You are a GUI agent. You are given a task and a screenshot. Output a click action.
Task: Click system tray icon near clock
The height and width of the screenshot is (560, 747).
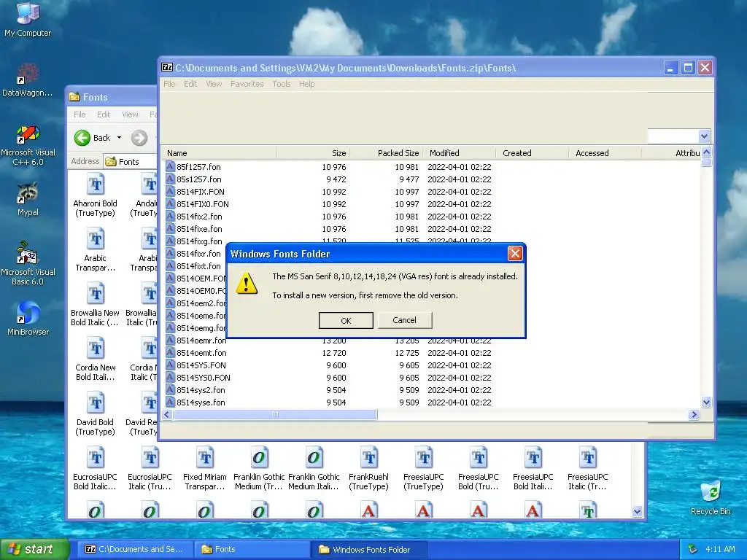693,549
